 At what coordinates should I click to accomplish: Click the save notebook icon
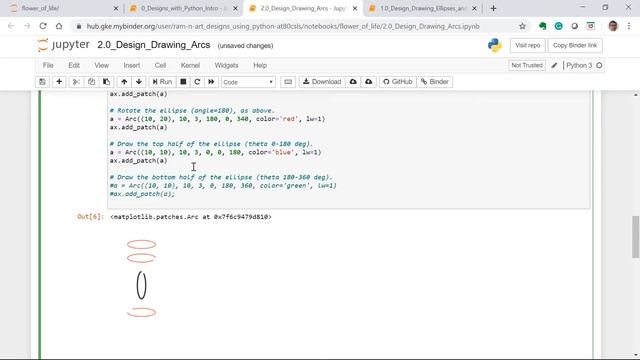42,82
